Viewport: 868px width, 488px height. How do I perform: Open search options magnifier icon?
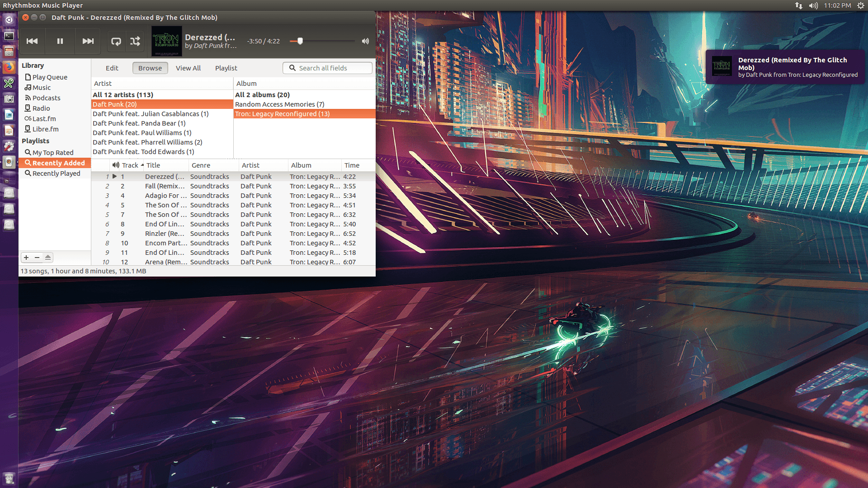point(292,68)
